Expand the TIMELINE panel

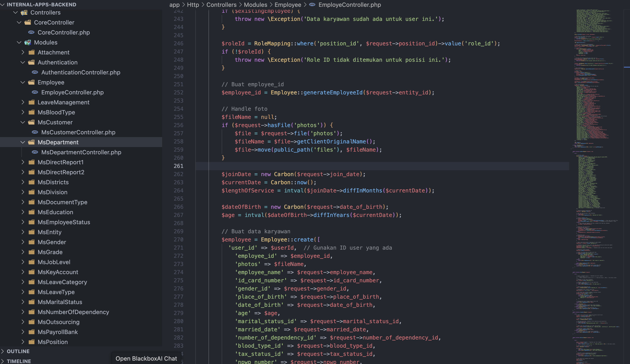[2, 361]
